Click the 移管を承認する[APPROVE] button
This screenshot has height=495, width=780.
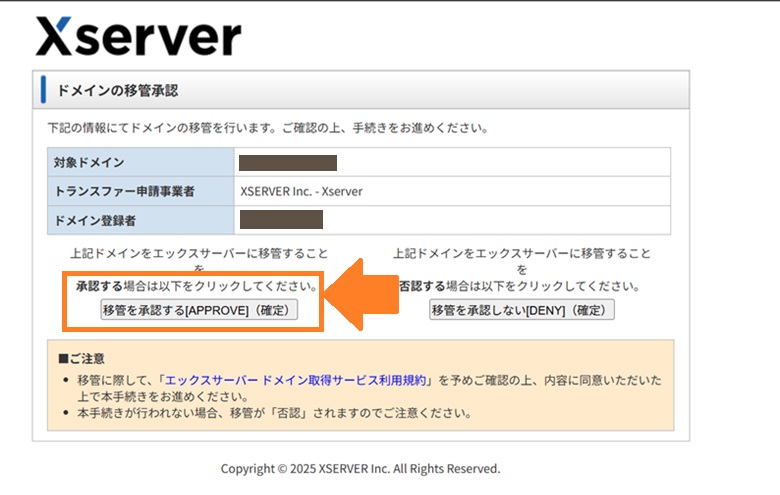coord(199,310)
